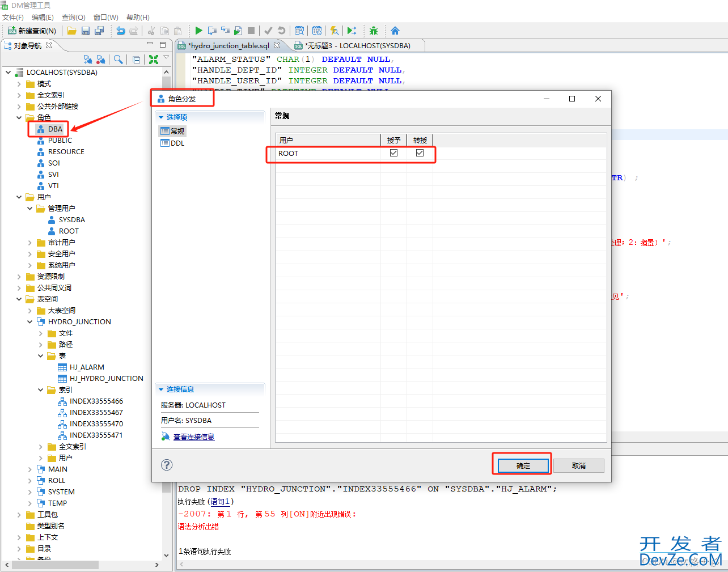This screenshot has height=572, width=728.
Task: Click the Cut scissors icon
Action: (151, 31)
